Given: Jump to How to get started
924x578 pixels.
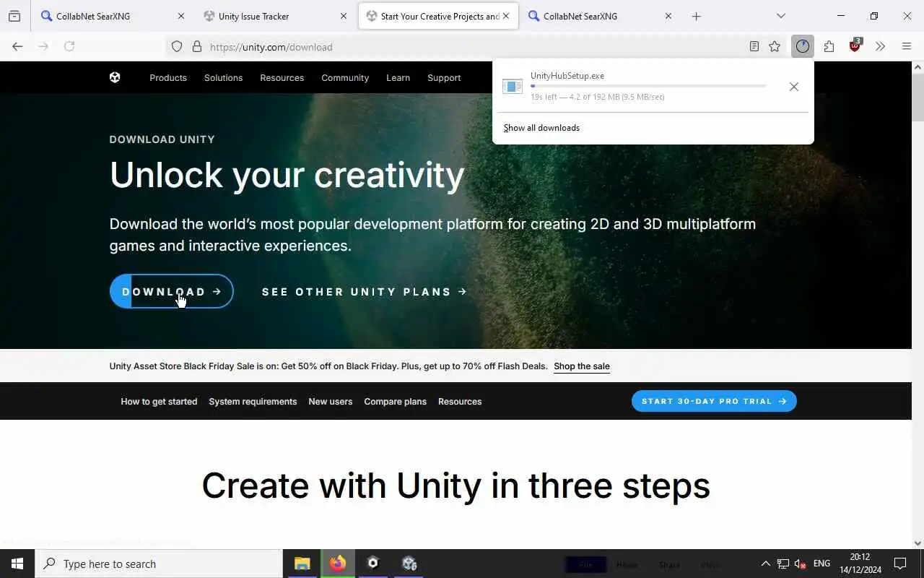Looking at the screenshot, I should [159, 401].
